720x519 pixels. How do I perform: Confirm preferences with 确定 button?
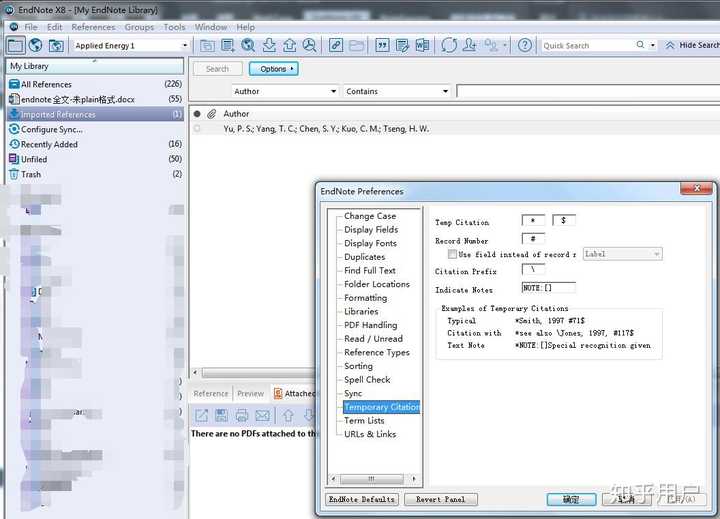[x=571, y=499]
